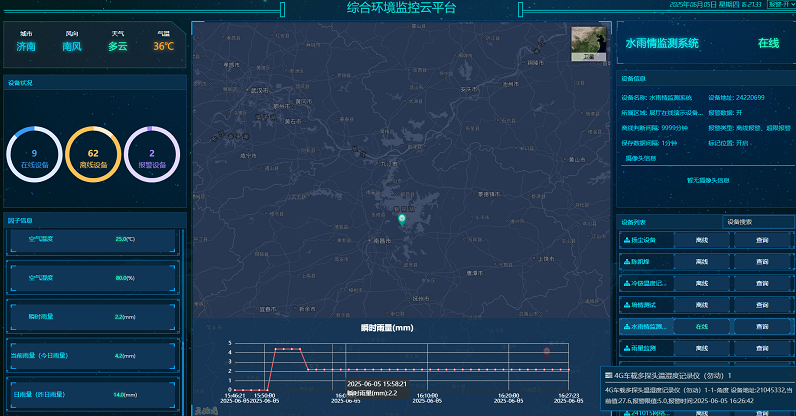Click the offline devices ring showing 62
Screen dimensions: 796x416
93,158
